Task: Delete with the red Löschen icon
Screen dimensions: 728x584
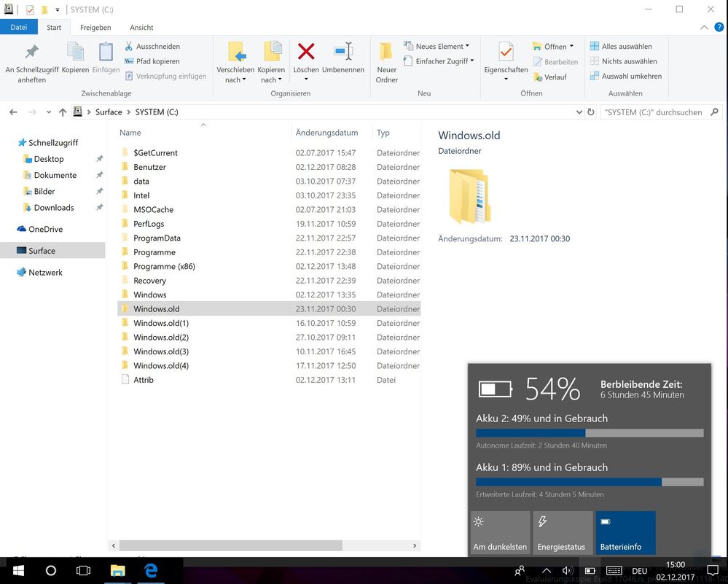Action: (306, 52)
